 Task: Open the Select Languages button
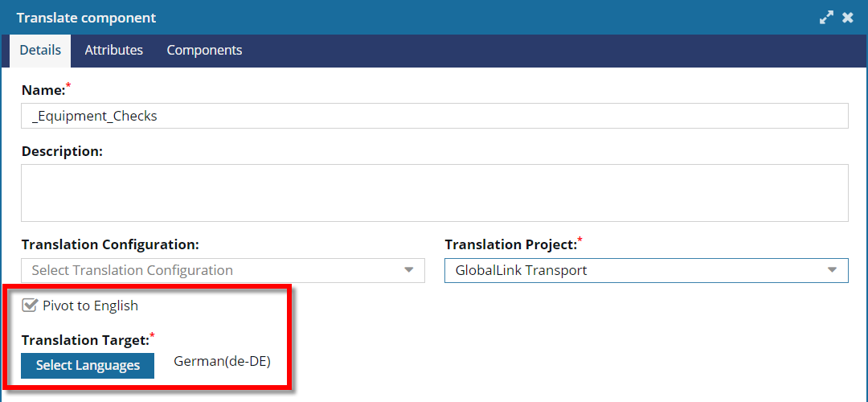click(88, 366)
